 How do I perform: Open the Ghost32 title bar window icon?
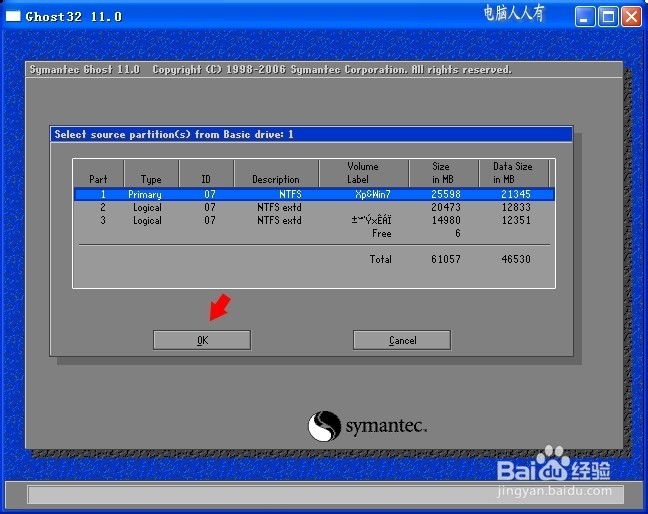point(13,16)
